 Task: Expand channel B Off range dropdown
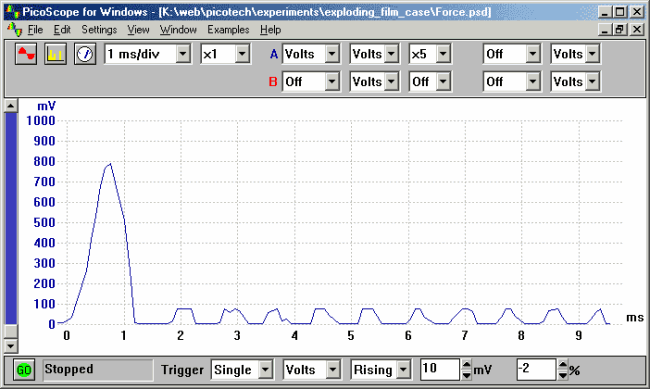click(332, 82)
